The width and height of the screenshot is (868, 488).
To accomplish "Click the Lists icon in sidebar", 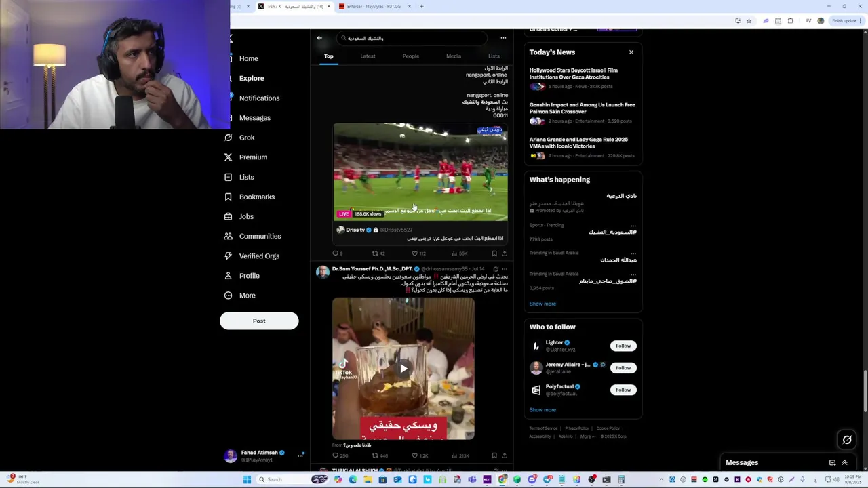I will point(229,177).
